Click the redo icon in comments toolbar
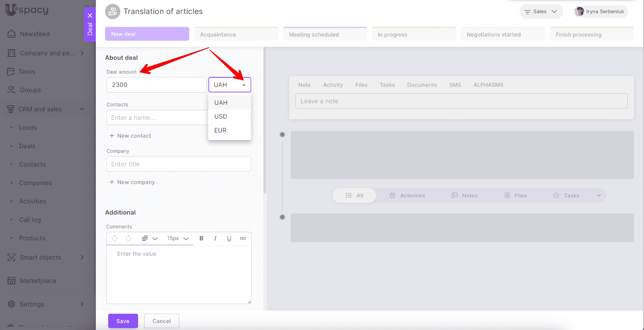This screenshot has height=330, width=644. [x=128, y=239]
